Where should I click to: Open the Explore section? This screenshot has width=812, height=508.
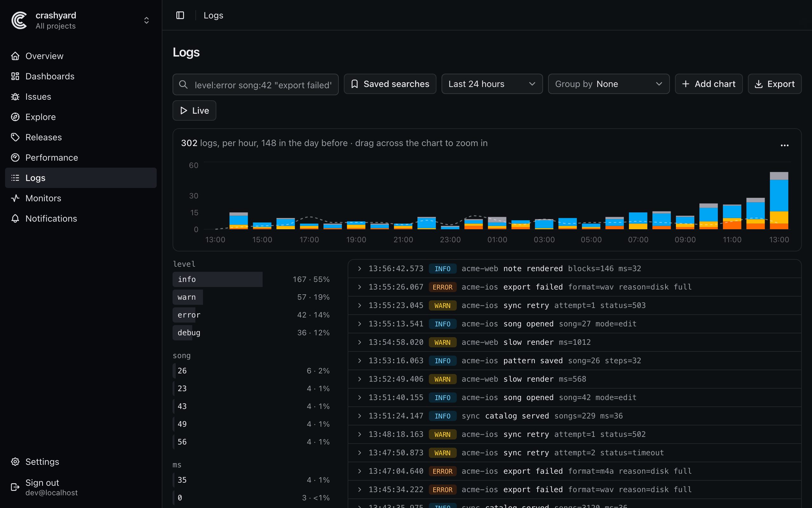[x=81, y=117]
